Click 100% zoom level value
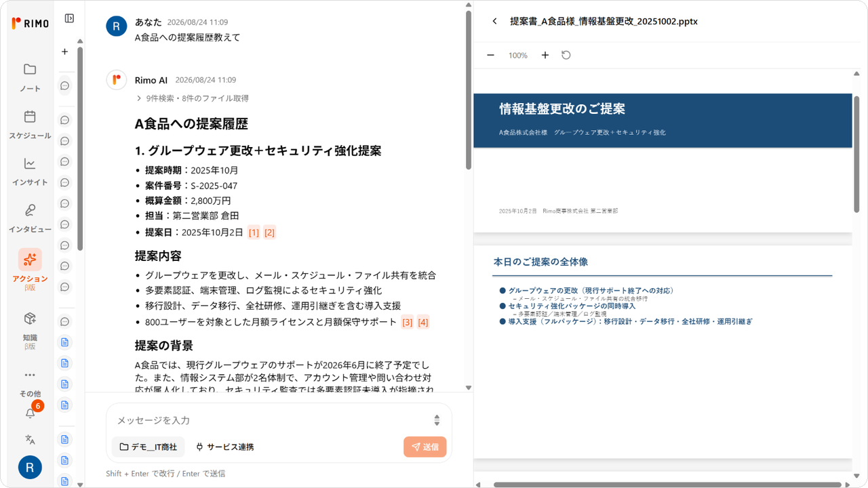Screen dimensions: 868x488 [517, 56]
